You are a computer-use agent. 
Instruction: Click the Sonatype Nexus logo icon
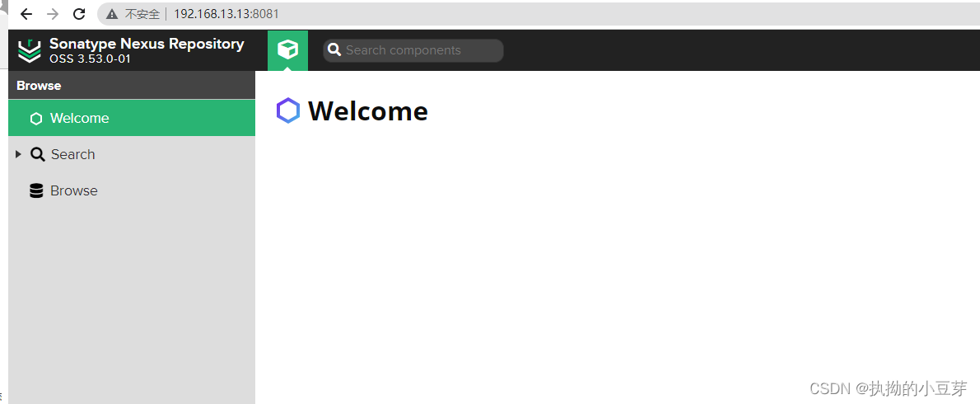coord(29,50)
